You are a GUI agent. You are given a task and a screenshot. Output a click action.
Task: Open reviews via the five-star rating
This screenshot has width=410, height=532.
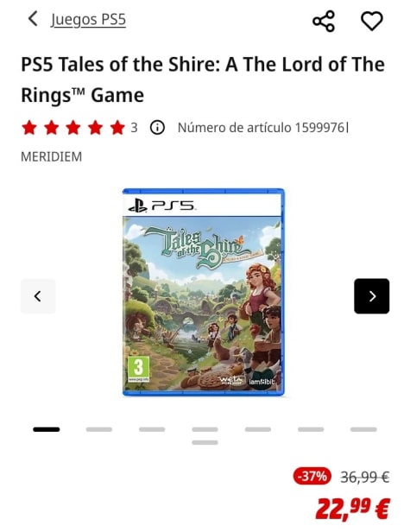point(73,128)
